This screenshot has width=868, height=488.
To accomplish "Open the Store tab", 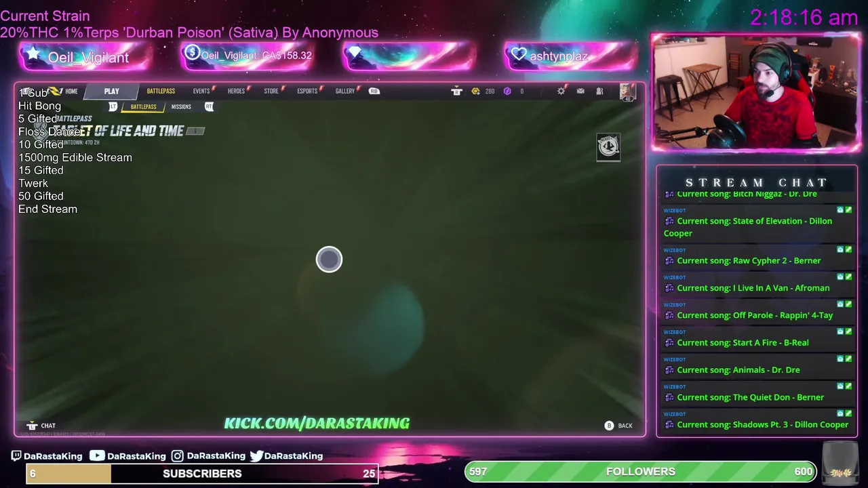I will point(271,91).
